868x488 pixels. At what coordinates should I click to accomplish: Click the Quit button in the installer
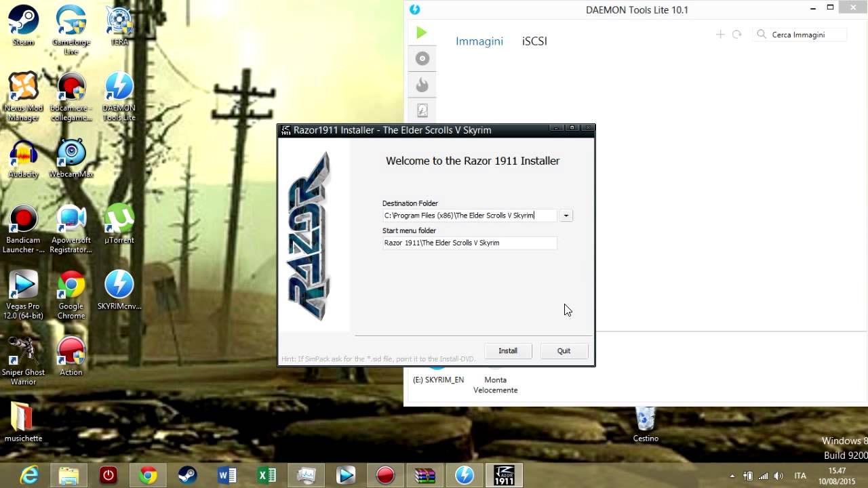tap(564, 350)
